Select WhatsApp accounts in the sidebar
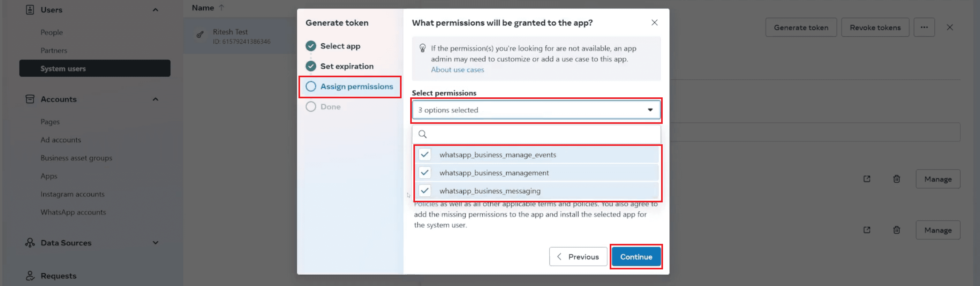 (x=73, y=212)
